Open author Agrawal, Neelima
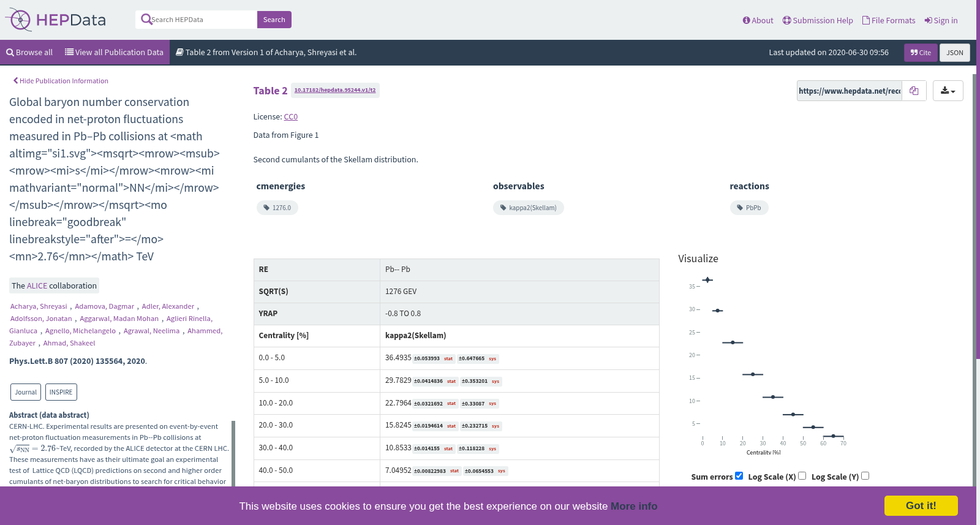Viewport: 980px width, 525px height. (x=151, y=331)
